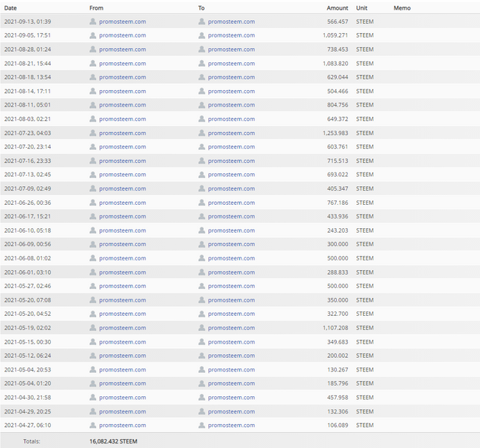The image size is (480, 448).
Task: Click the user icon in From column of 2021-09-13 row
Action: [93, 22]
